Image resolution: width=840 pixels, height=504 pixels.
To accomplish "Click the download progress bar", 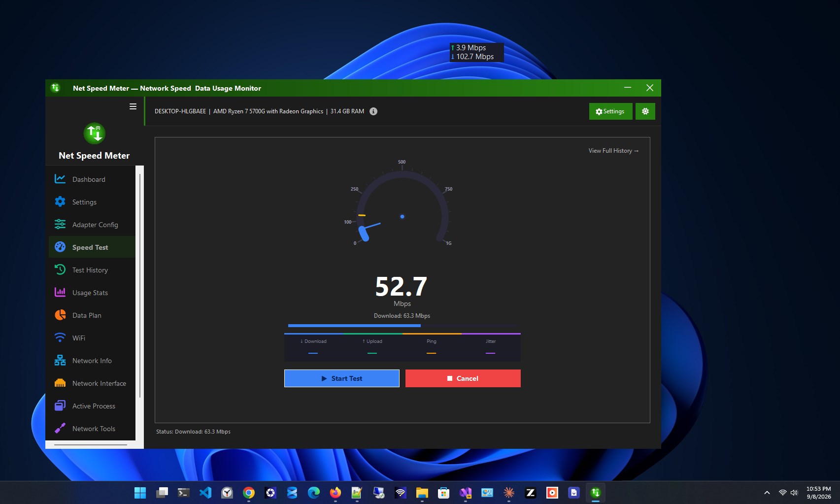I will [403, 326].
